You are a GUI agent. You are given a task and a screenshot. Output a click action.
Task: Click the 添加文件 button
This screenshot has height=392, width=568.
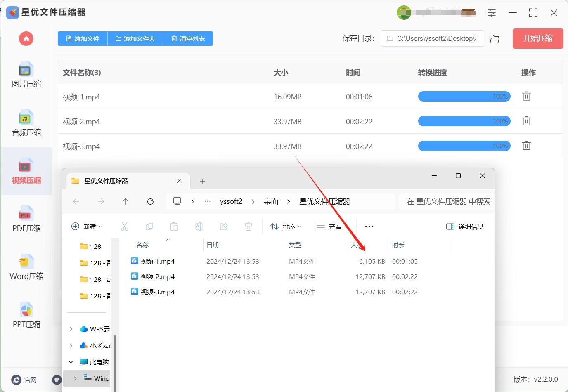(83, 39)
